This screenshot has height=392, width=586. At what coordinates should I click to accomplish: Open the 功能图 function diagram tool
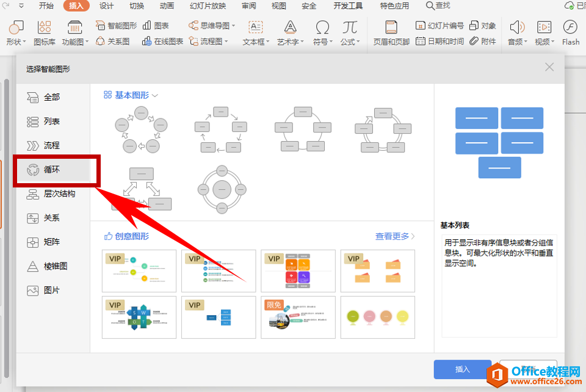[74, 33]
